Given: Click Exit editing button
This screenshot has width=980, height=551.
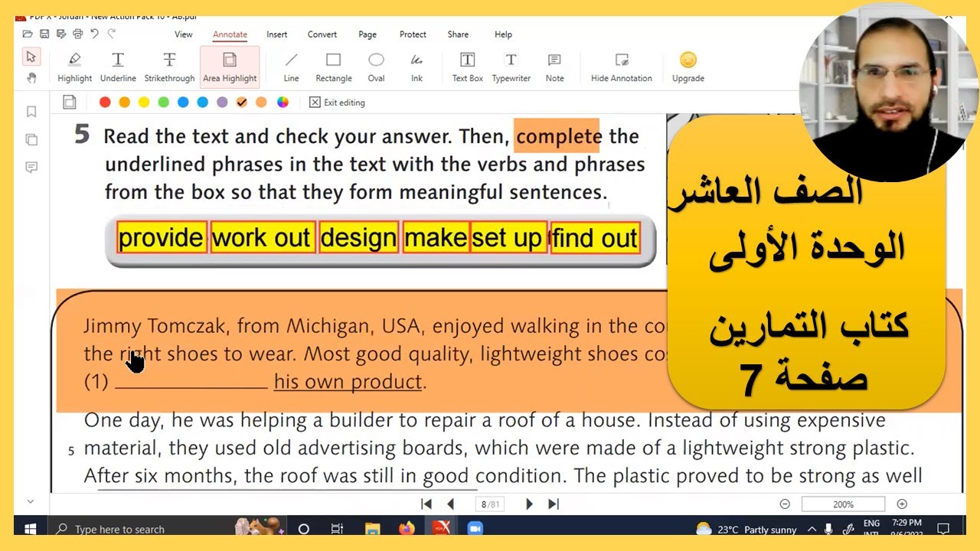Looking at the screenshot, I should (337, 103).
